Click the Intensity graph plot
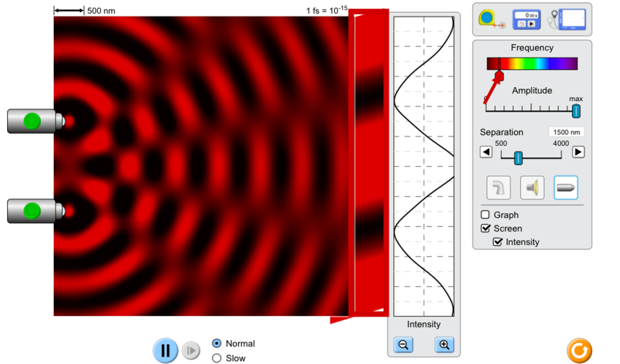 424,166
